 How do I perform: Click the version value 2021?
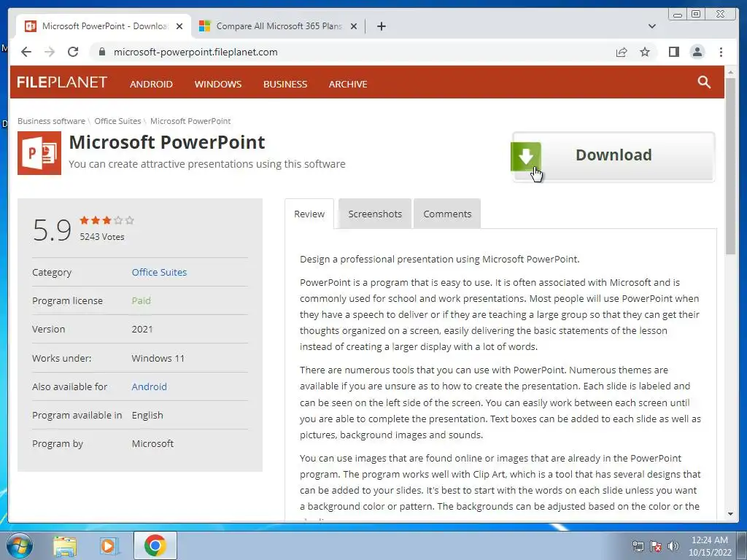[142, 330]
